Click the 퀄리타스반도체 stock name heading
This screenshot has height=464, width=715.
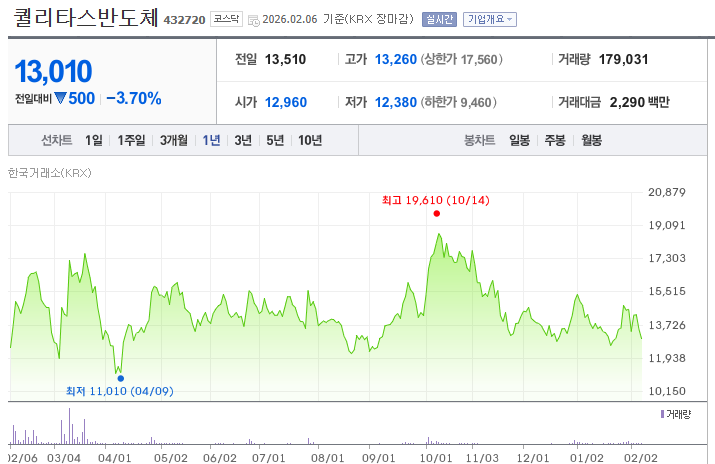[86, 17]
